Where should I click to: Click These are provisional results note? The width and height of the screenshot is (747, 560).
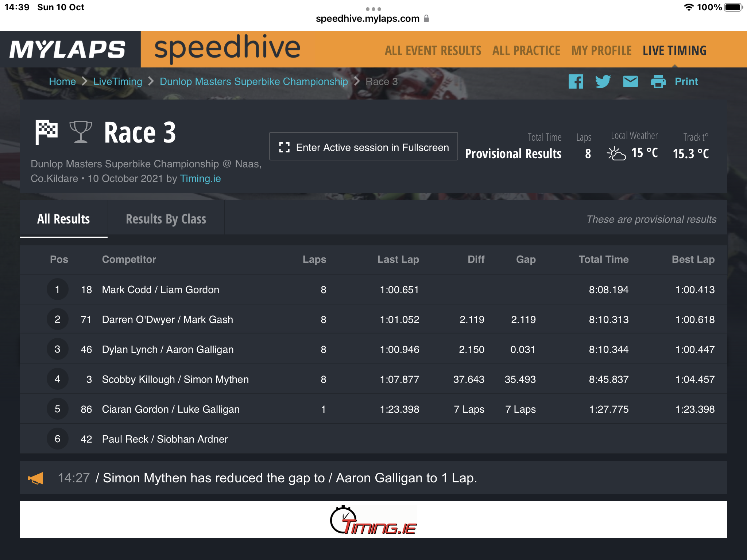point(651,219)
